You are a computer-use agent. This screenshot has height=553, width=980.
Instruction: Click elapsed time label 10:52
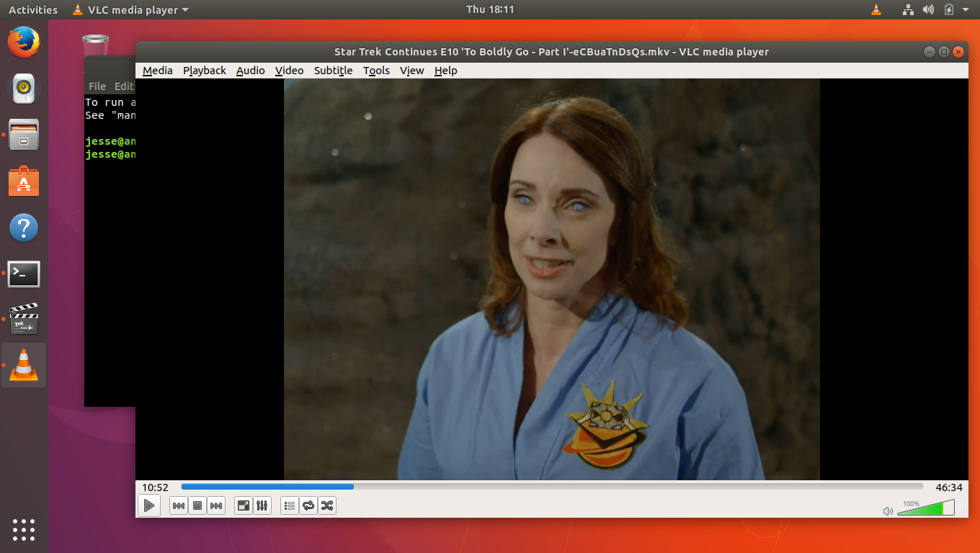coord(155,487)
